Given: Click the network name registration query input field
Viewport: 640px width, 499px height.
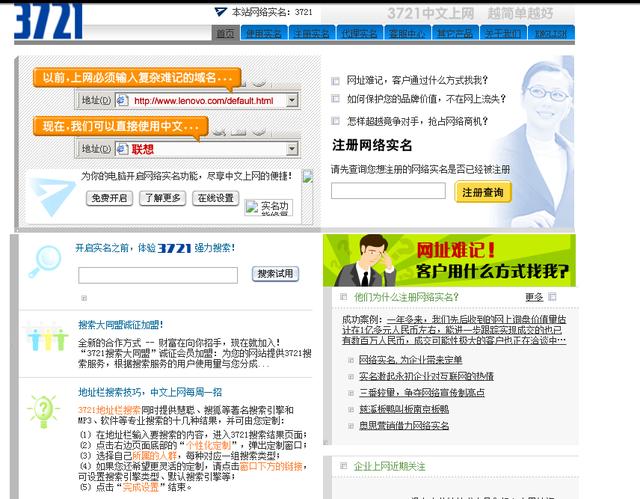Looking at the screenshot, I should pos(388,191).
